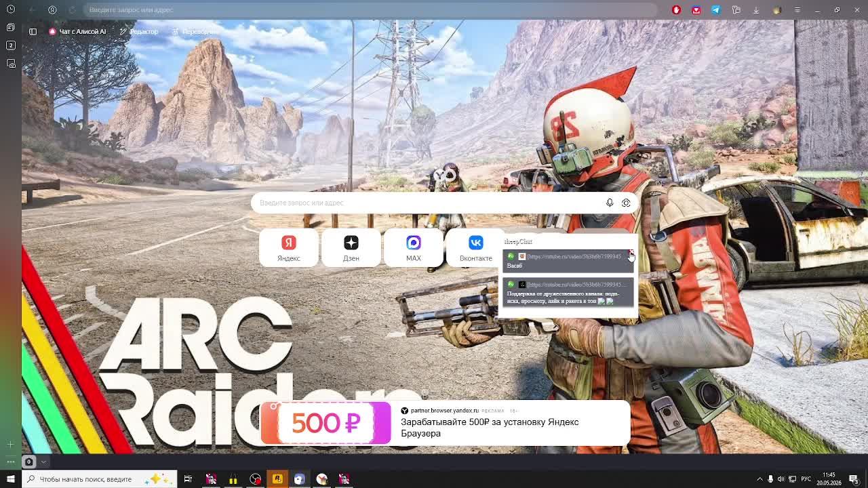The height and width of the screenshot is (488, 868).
Task: Add a sidebar item with plus icon
Action: (10, 444)
